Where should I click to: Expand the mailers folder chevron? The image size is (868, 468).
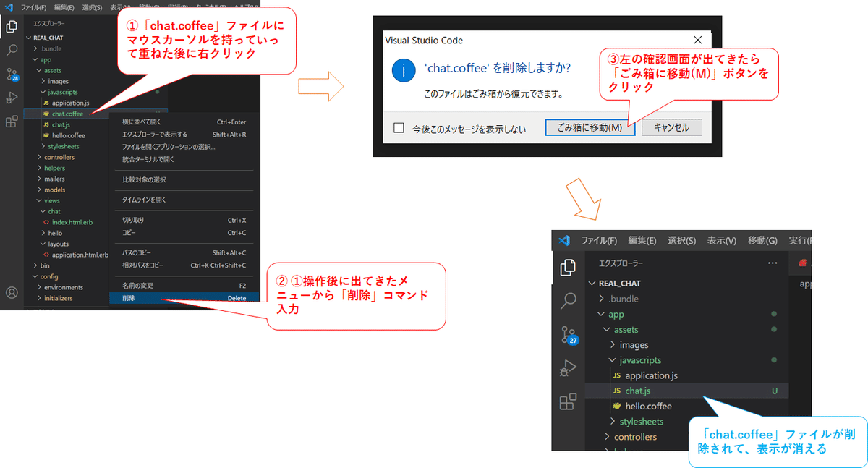click(40, 179)
